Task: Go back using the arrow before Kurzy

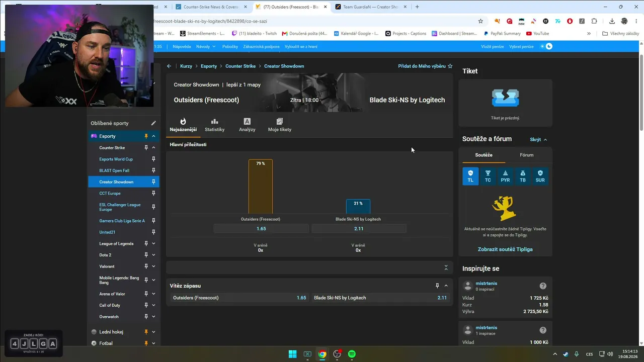Action: (x=169, y=66)
